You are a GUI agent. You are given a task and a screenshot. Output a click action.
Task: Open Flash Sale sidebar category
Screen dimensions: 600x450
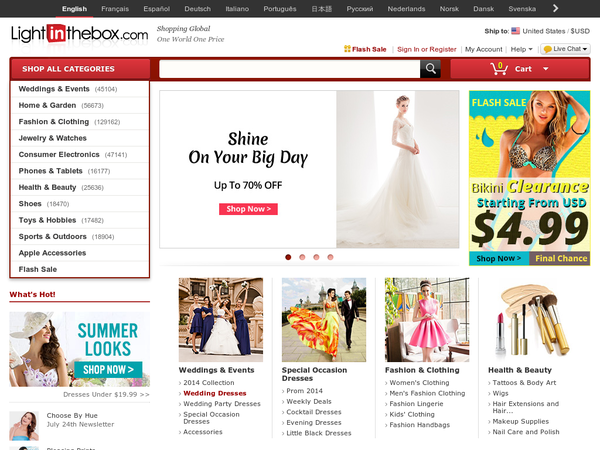80,269
